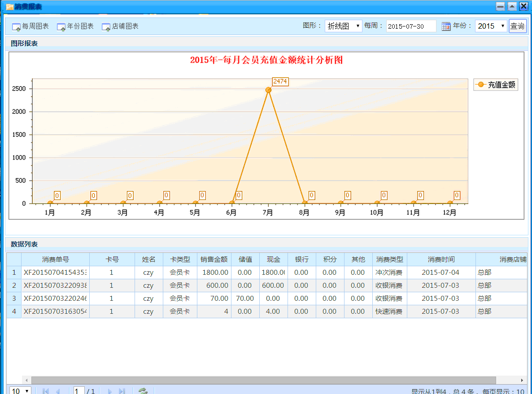
Task: Maximize the 消费报表 window
Action: click(x=512, y=6)
